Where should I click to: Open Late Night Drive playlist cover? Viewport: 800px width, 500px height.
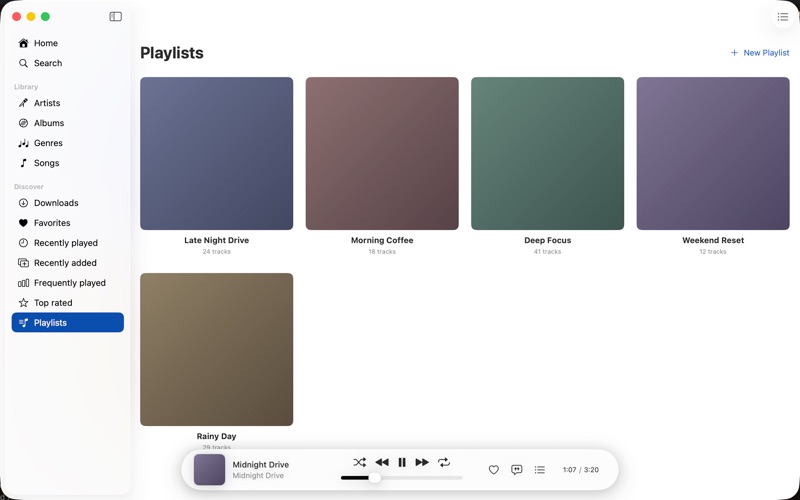[x=217, y=154]
